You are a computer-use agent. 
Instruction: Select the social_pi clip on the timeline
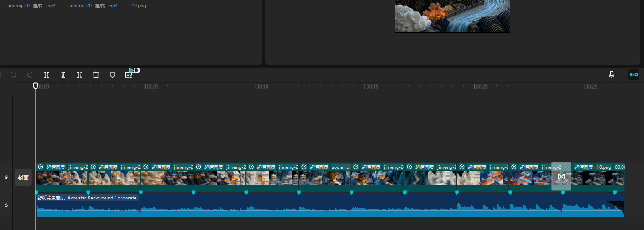coord(324,177)
